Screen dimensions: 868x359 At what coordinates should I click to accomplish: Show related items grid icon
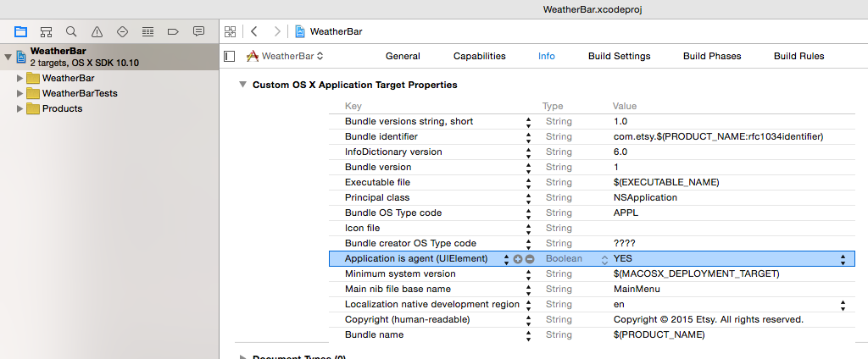click(x=231, y=31)
